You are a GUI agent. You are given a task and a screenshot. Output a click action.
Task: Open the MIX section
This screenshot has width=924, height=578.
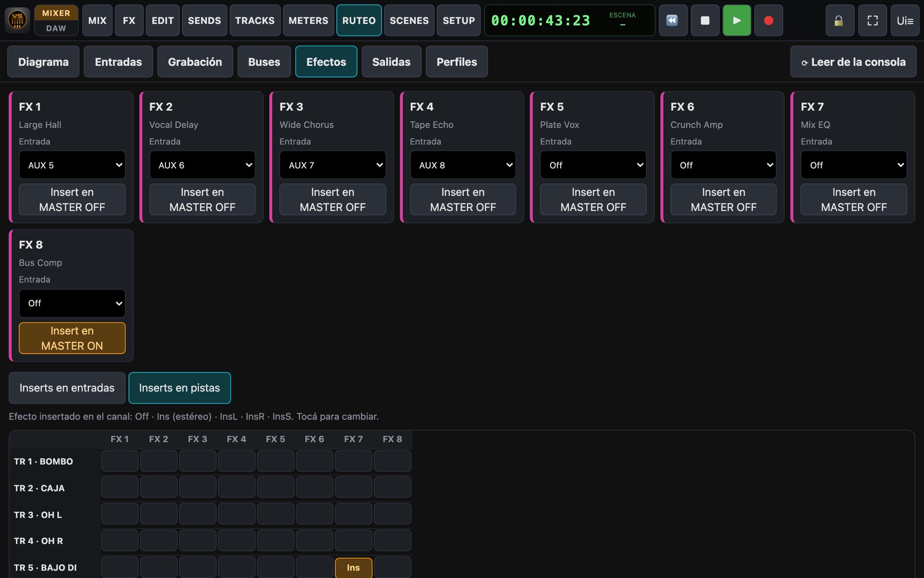[x=97, y=20]
